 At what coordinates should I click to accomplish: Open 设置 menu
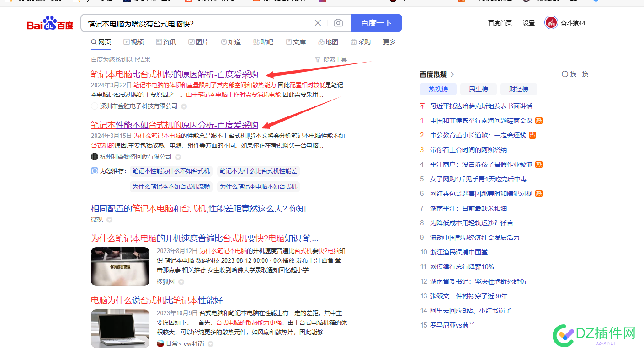point(529,23)
